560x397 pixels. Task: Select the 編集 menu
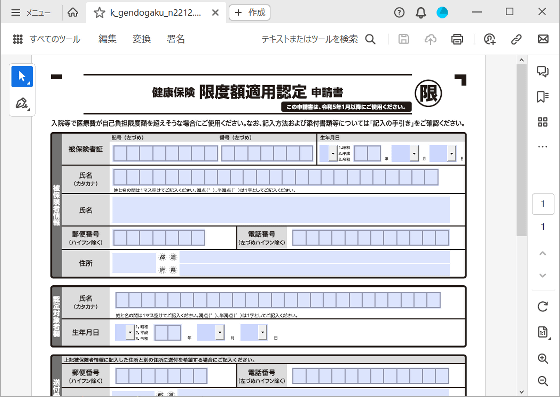point(108,39)
